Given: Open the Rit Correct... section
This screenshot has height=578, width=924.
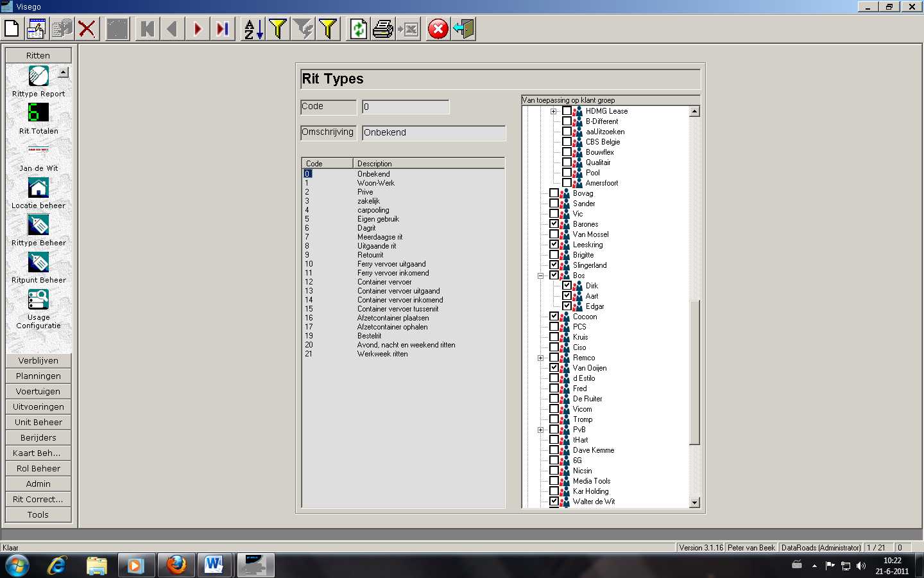Looking at the screenshot, I should point(38,499).
